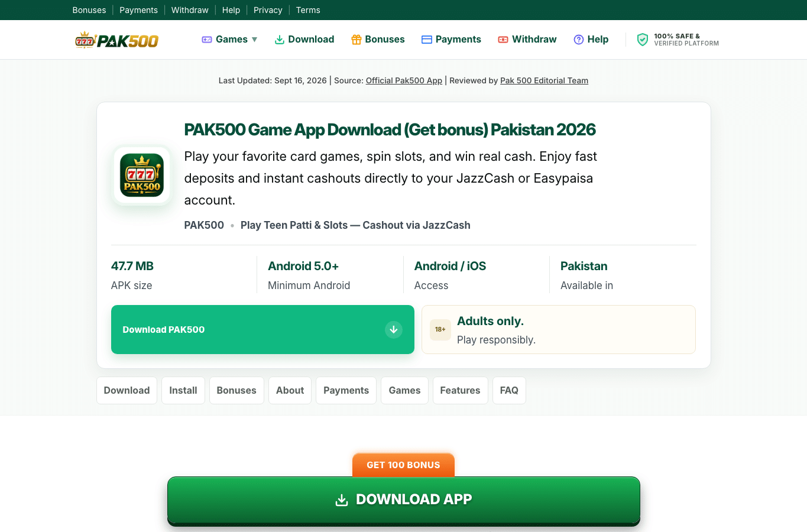Click Withdraw in the top green bar
Screen dimensions: 807x532
click(190, 10)
